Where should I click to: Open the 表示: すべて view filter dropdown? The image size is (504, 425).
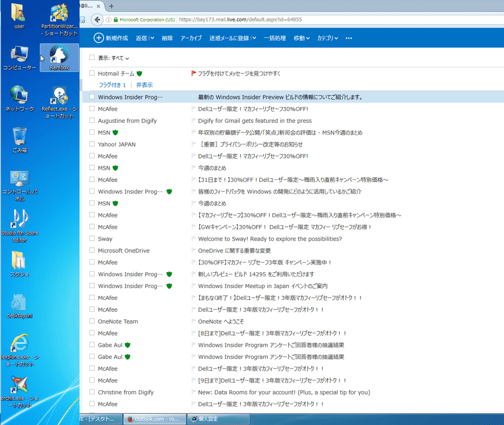[x=113, y=58]
